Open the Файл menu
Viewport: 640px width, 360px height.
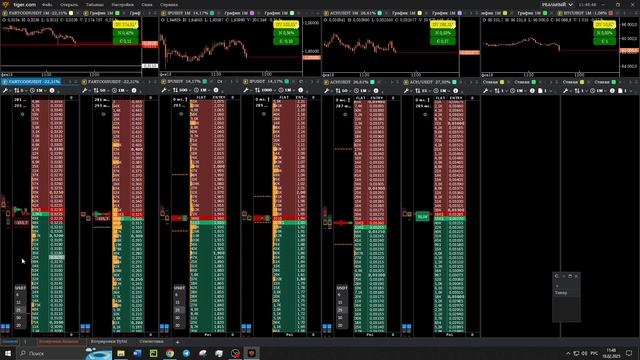click(47, 4)
